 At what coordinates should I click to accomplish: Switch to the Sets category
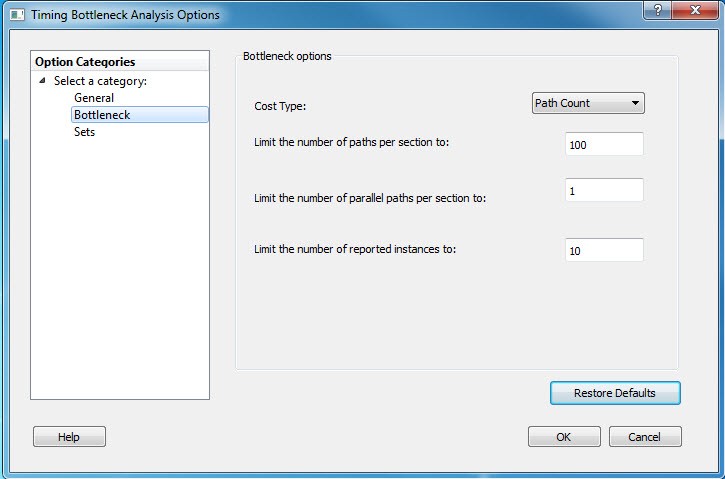click(85, 132)
